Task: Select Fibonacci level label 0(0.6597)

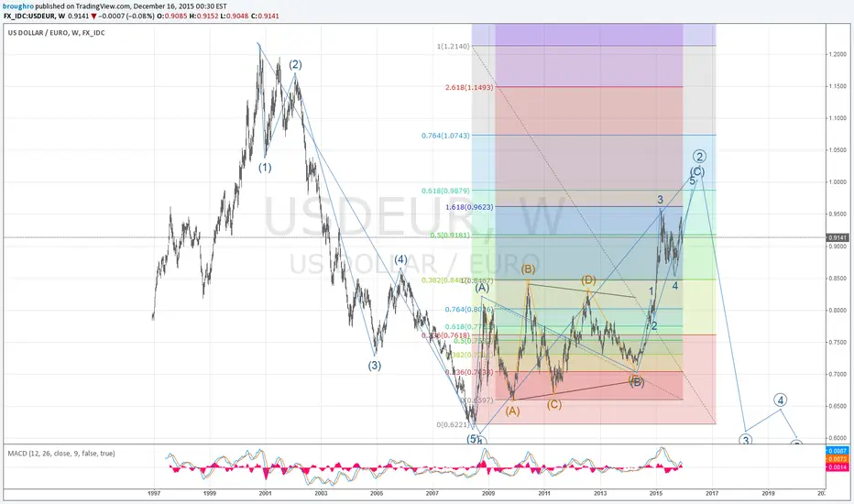Action: click(476, 400)
